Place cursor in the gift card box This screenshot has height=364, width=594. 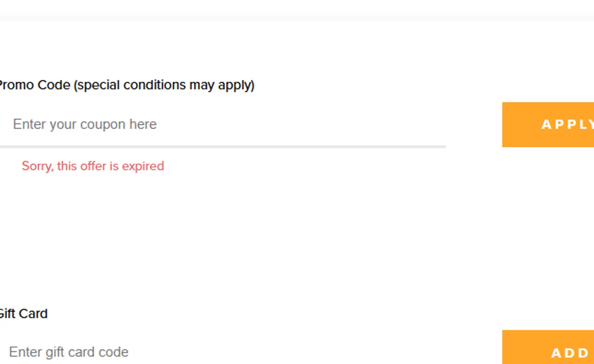[x=277, y=352]
